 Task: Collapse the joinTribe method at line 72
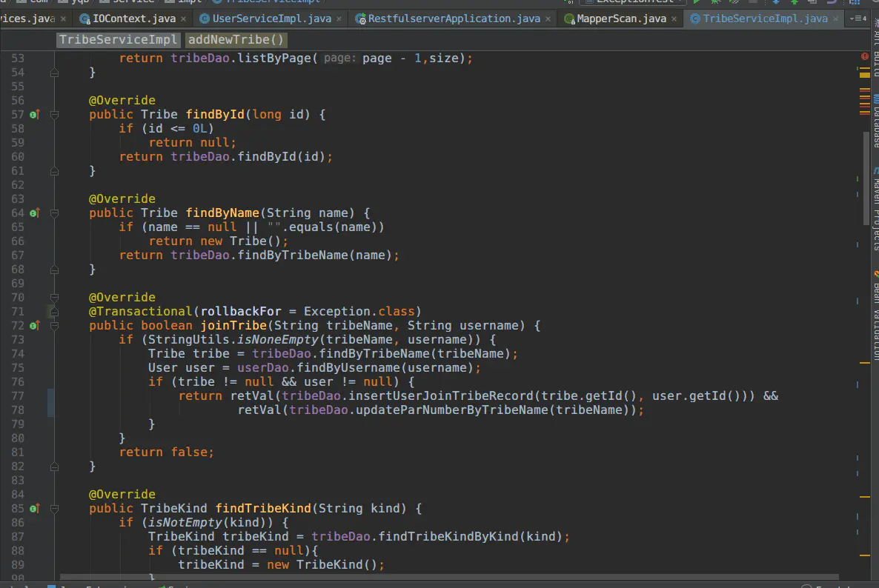coord(54,326)
